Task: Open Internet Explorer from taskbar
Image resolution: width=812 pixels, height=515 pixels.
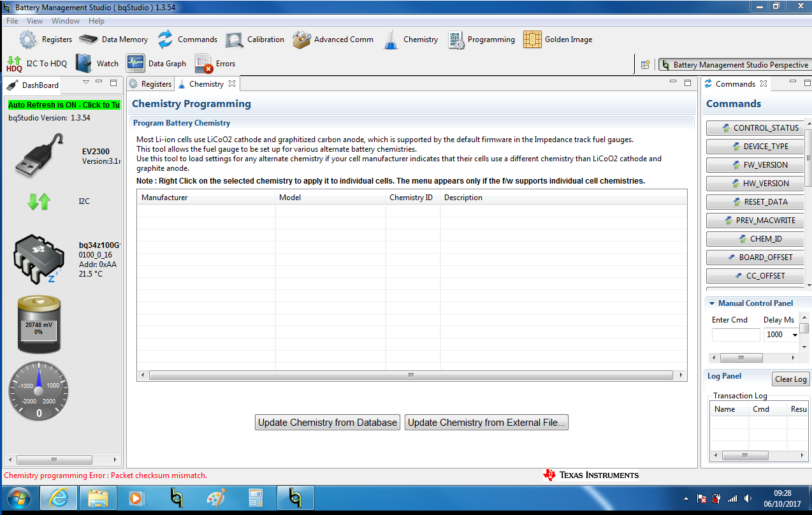Action: 59,498
